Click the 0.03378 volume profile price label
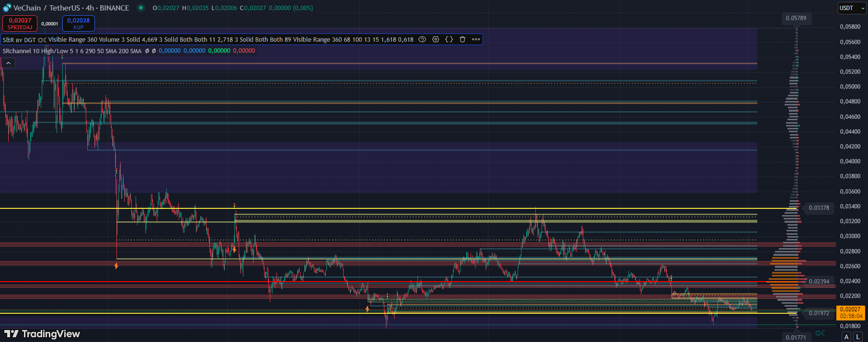Screen dimensions: 868x342 (x=819, y=208)
